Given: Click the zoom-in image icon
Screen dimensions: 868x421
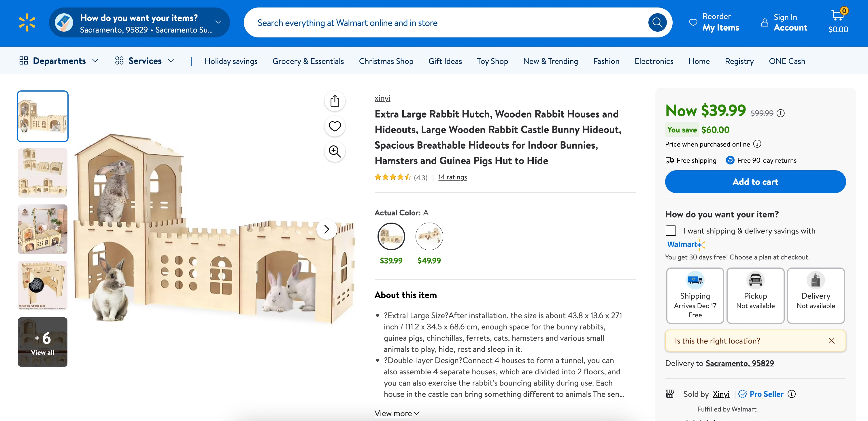Looking at the screenshot, I should 335,151.
